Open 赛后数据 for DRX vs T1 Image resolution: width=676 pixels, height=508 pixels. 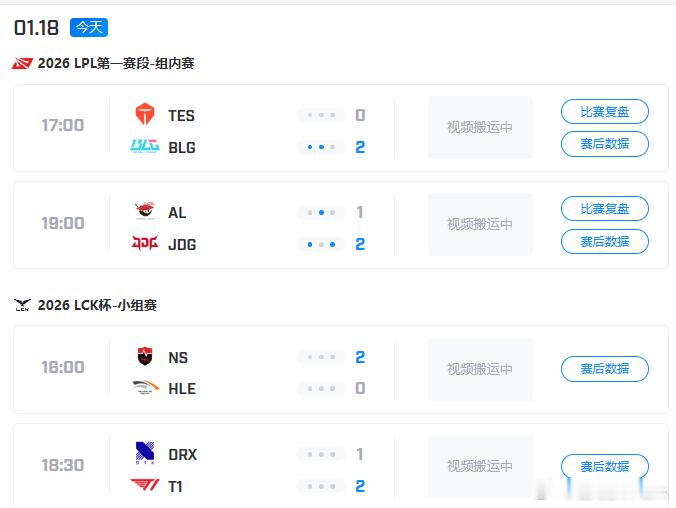coord(605,466)
